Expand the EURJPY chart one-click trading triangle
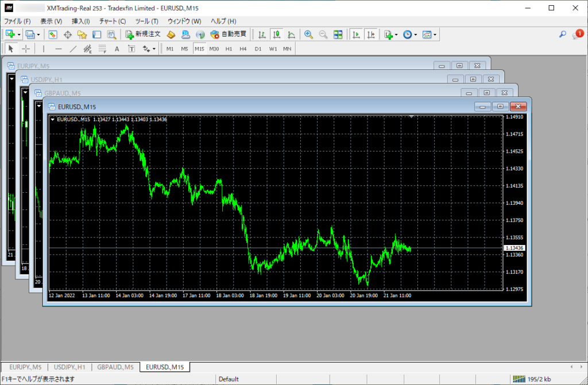 tap(12, 79)
